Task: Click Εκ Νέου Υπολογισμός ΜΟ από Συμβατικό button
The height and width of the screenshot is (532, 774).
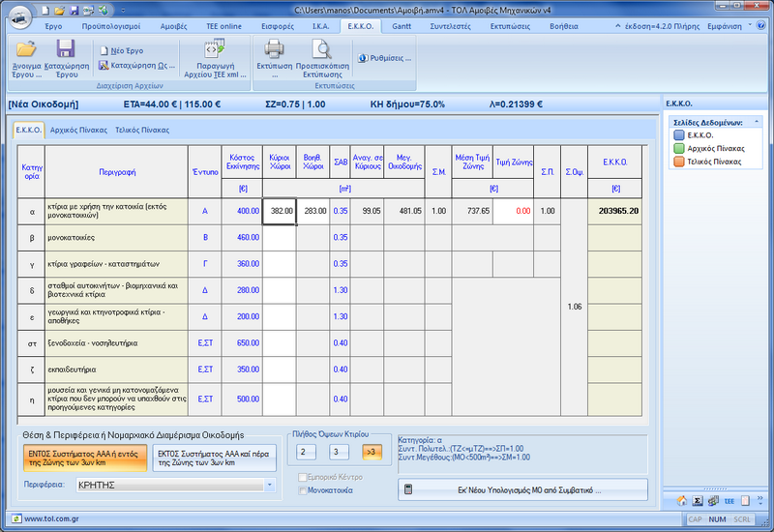Action: click(522, 490)
